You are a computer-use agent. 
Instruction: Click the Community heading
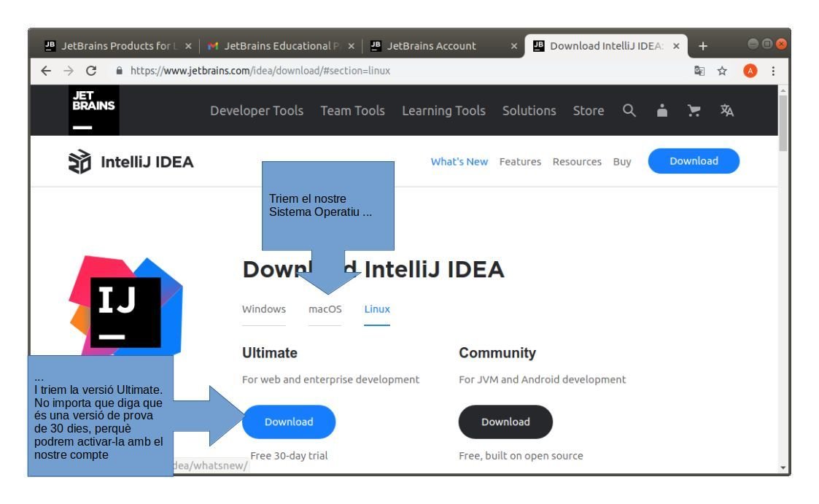(x=497, y=353)
